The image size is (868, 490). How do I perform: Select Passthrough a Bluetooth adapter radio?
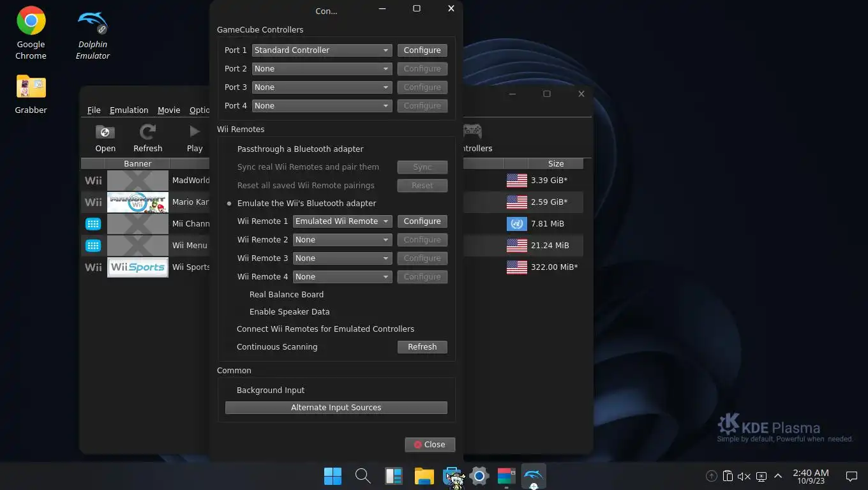(x=294, y=149)
